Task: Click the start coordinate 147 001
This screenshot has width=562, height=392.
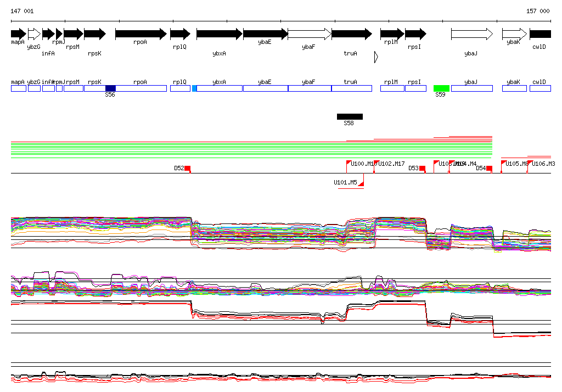Action: point(22,11)
